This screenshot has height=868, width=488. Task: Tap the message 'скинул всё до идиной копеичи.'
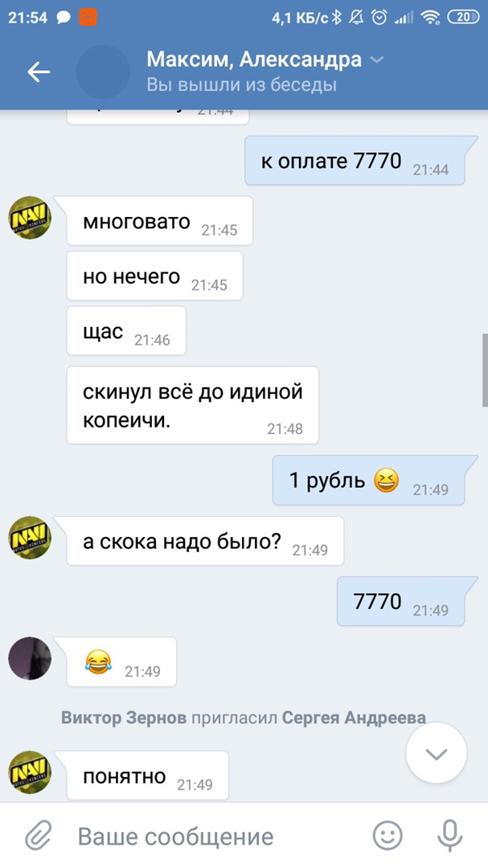tap(193, 405)
